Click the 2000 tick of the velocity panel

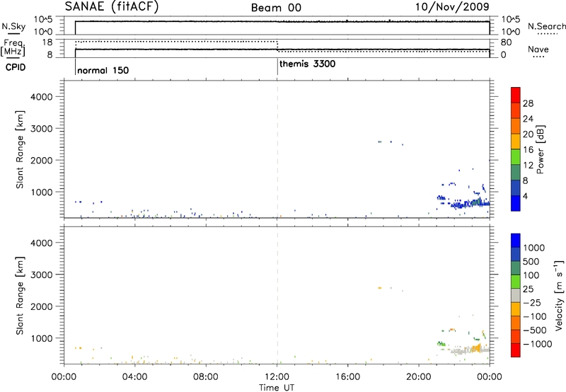click(x=41, y=306)
